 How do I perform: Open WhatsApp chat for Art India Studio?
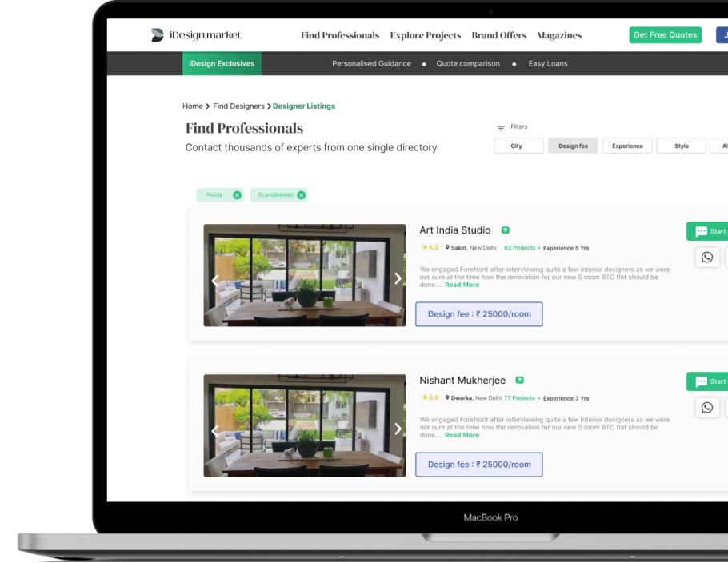tap(707, 257)
